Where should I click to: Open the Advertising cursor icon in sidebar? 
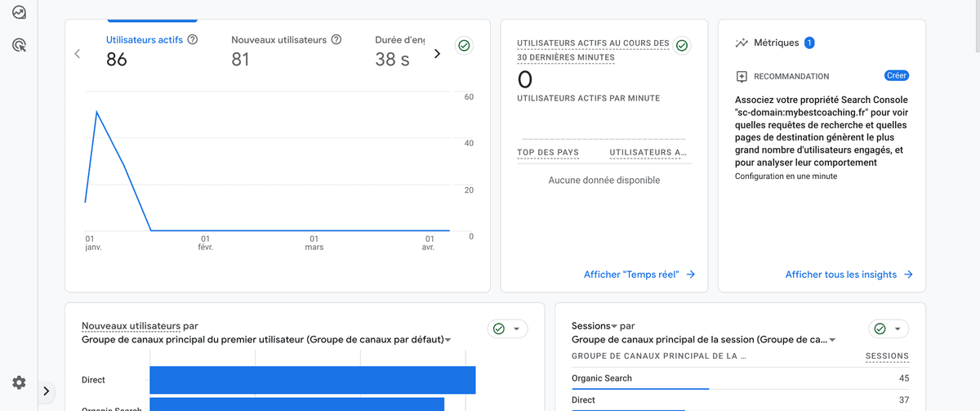pos(19,46)
